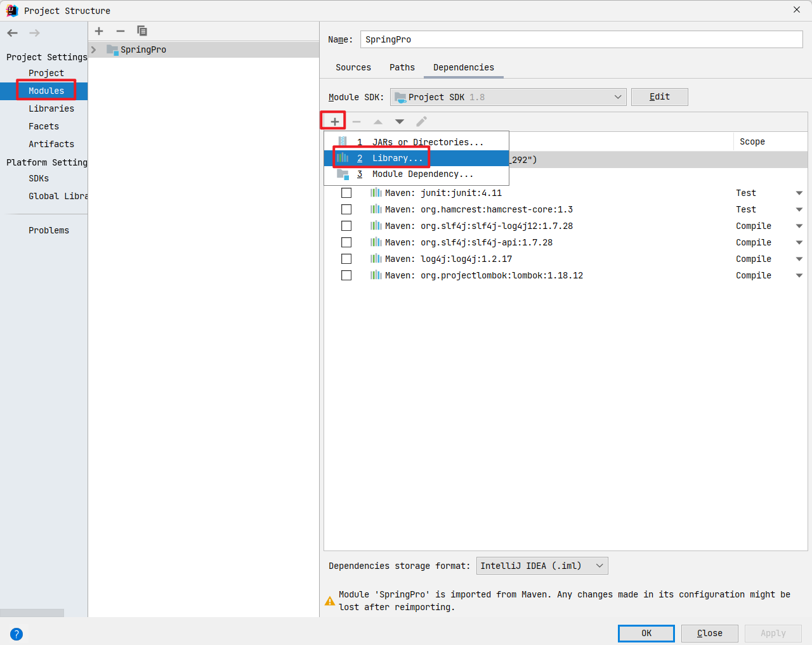Tick export checkbox for slf4j-log4j12:1.7.28
This screenshot has width=812, height=645.
pyautogui.click(x=346, y=226)
